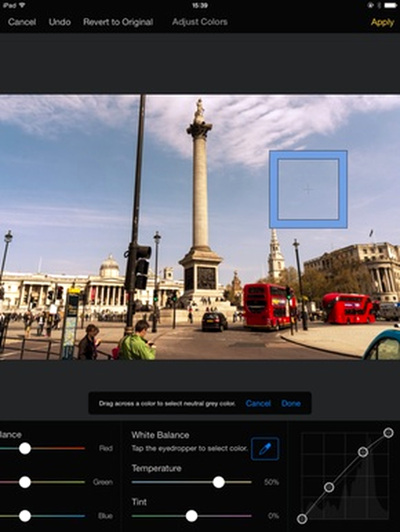The width and height of the screenshot is (400, 532).
Task: Tap the Tint label
Action: [x=139, y=502]
